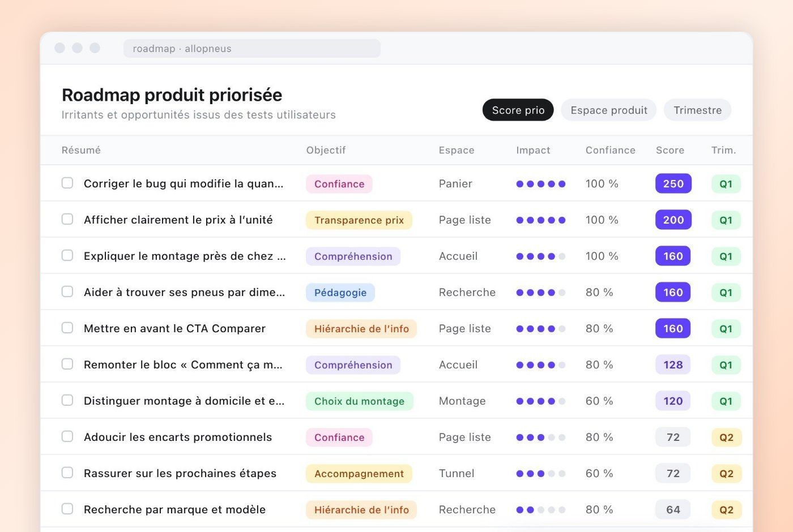
Task: Click the Q2 badge in Adoucir les encarts row
Action: point(726,437)
